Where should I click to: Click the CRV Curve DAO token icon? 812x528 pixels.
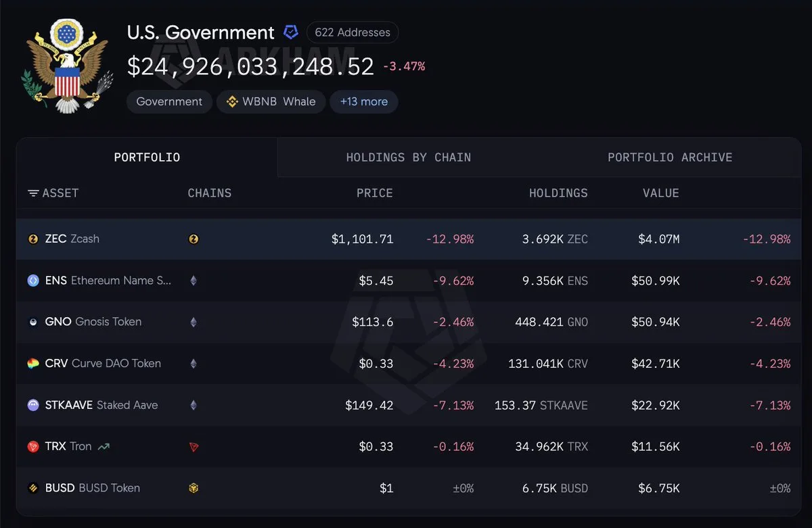pyautogui.click(x=33, y=364)
